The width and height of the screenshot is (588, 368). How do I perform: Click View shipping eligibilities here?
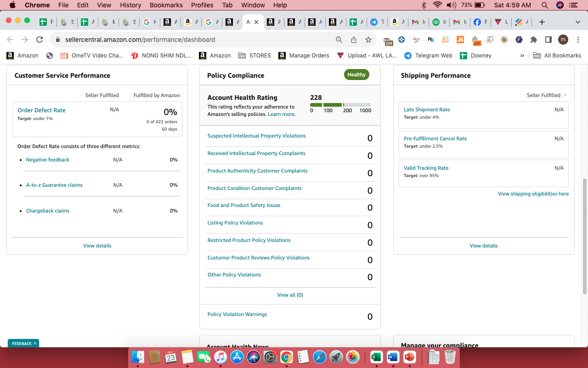pyautogui.click(x=533, y=194)
